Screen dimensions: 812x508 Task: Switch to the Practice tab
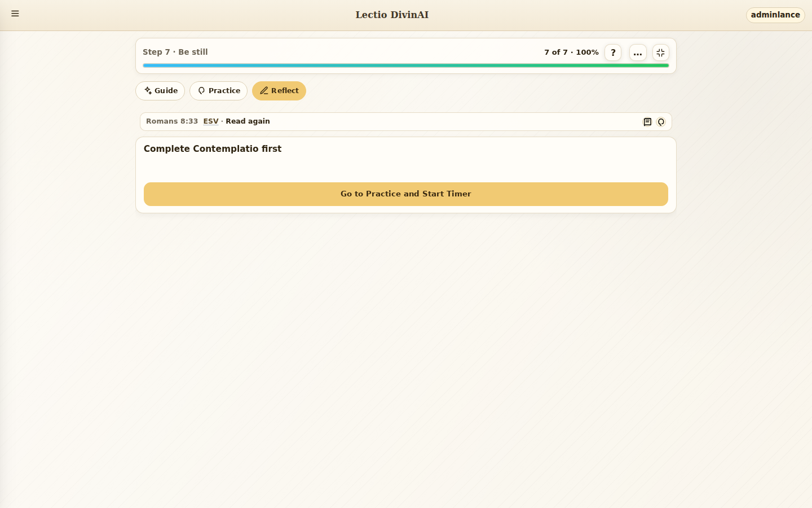pyautogui.click(x=218, y=91)
